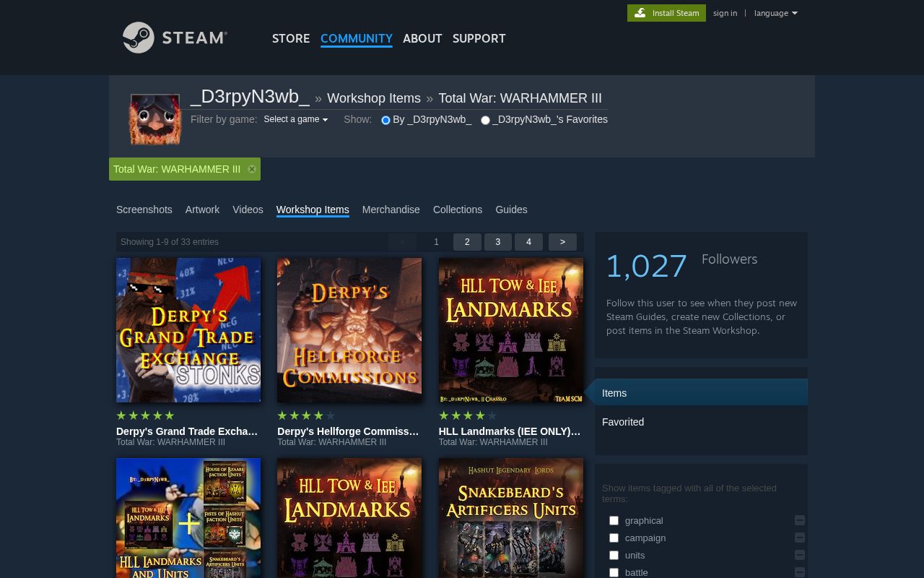Remove the Total War: WARHAMMER III filter tag
The height and width of the screenshot is (578, 924).
(x=252, y=169)
